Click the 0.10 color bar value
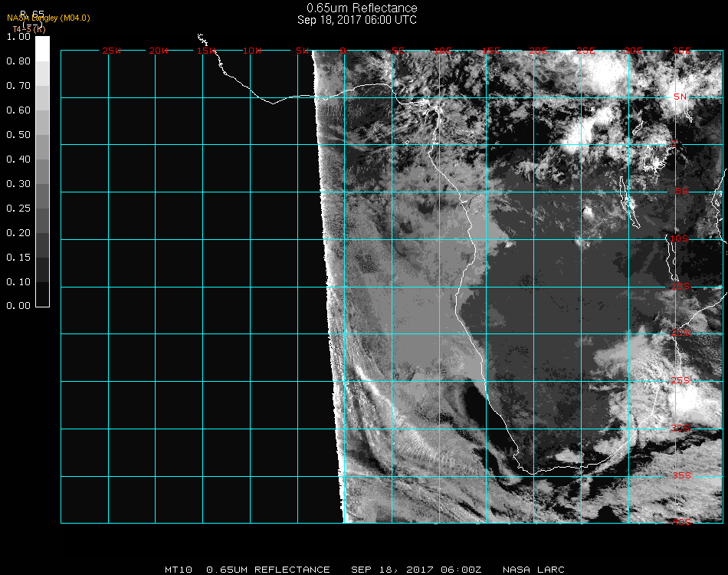 tap(18, 282)
